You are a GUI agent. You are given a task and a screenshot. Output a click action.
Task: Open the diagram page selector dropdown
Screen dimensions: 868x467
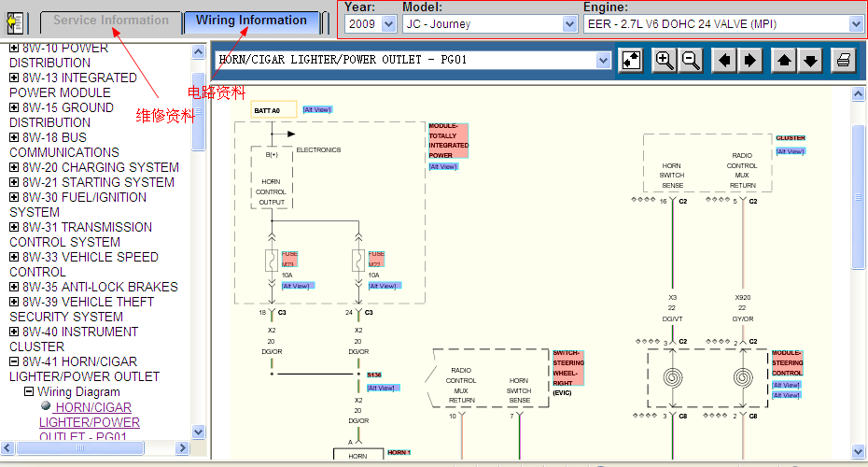pyautogui.click(x=603, y=61)
